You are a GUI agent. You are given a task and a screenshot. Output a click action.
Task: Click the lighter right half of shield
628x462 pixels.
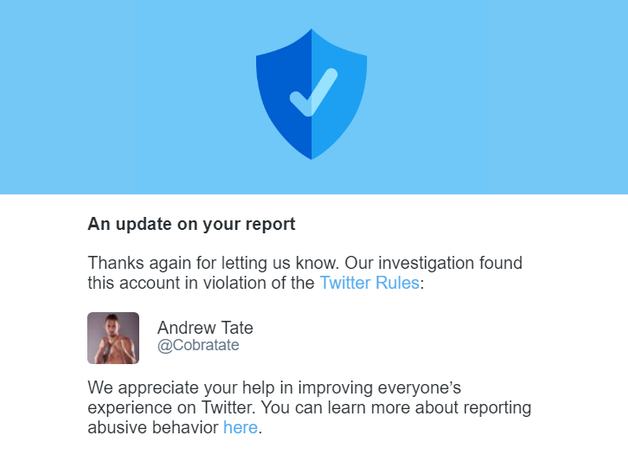point(338,92)
